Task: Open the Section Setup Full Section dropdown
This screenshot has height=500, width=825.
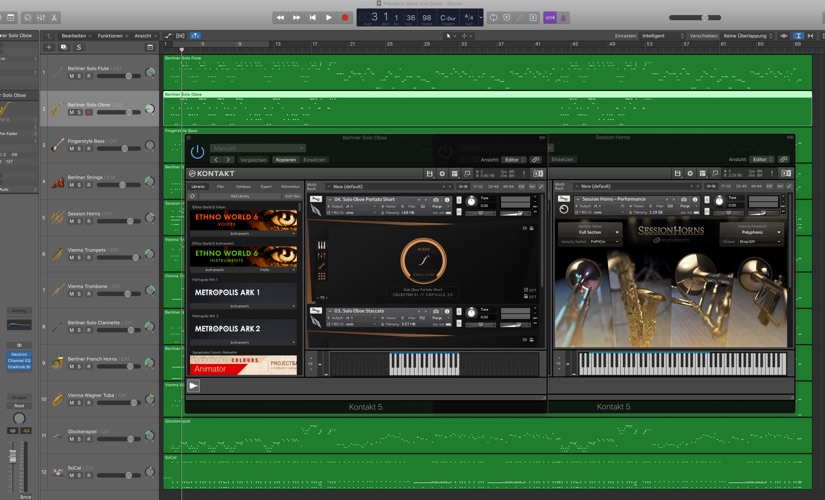Action: [592, 232]
